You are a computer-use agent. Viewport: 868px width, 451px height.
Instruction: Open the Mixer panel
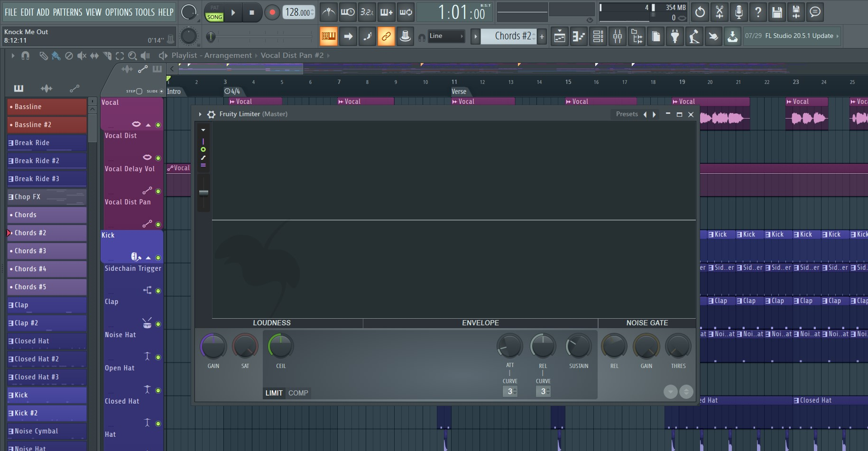[x=618, y=36]
